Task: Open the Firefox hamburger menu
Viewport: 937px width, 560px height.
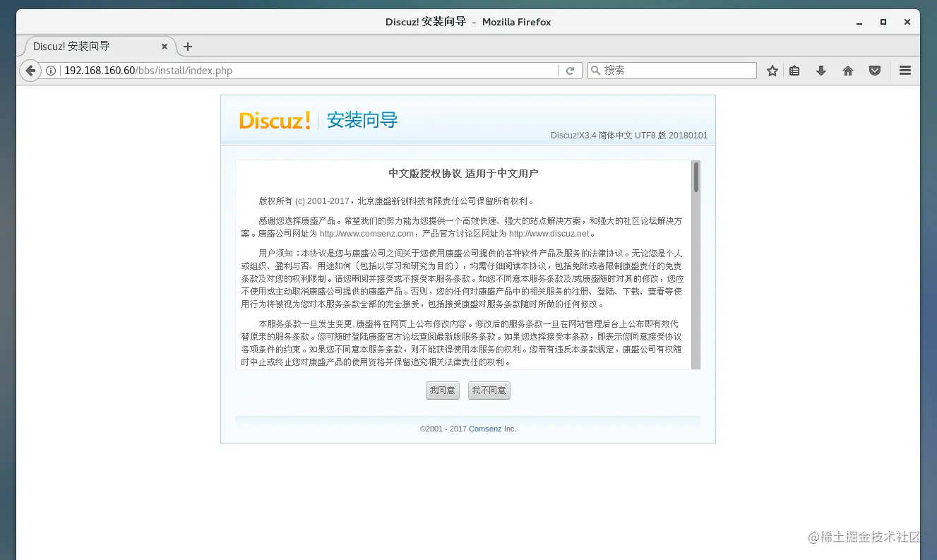Action: [905, 71]
